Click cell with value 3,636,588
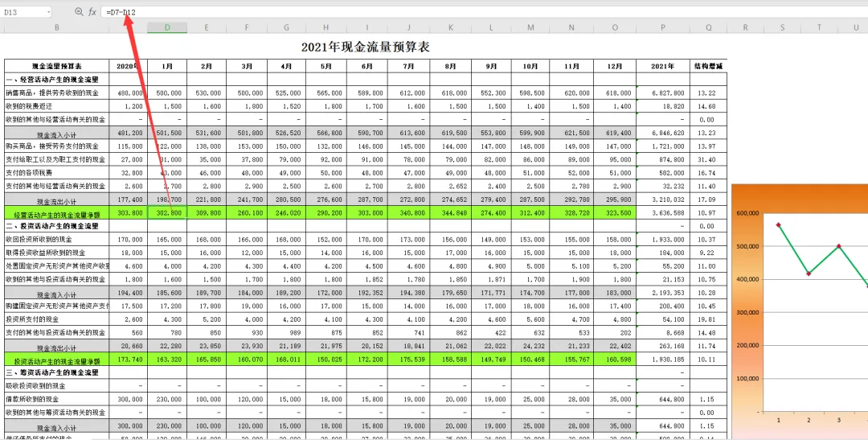The height and width of the screenshot is (440, 868). click(662, 213)
